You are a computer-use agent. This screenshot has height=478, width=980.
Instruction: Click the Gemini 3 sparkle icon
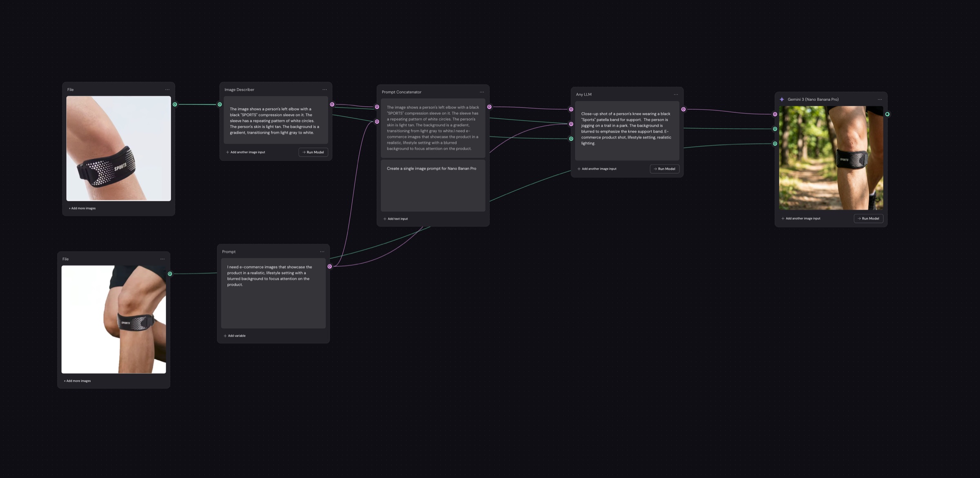point(782,100)
